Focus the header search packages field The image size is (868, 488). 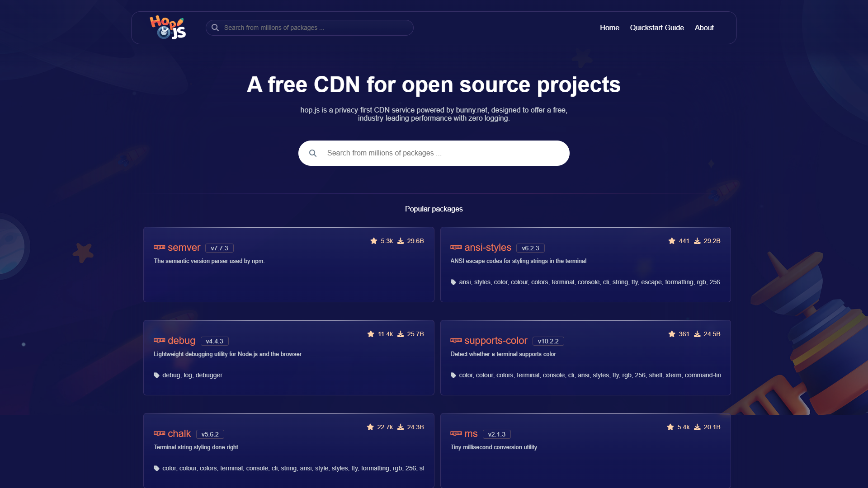(316, 28)
